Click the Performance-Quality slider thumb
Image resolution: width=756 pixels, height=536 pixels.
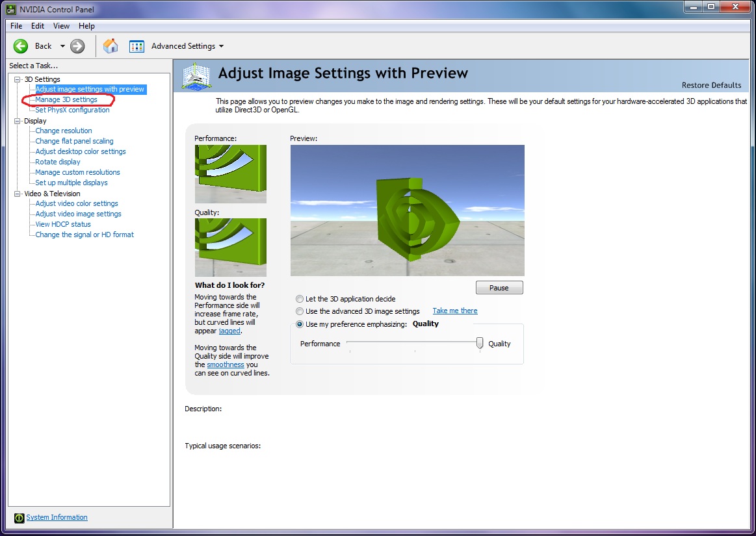pyautogui.click(x=480, y=342)
